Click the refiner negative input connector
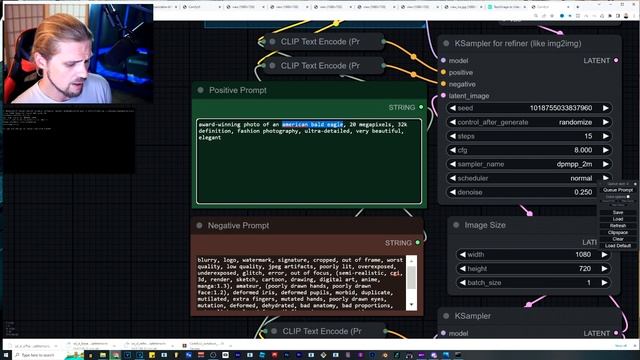Screen dimensions: 640x360 [x=443, y=84]
